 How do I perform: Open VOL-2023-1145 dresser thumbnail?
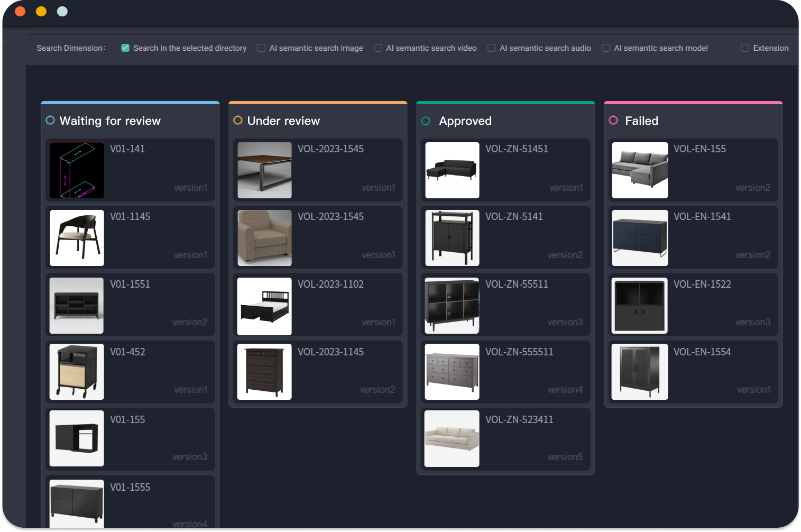[264, 372]
